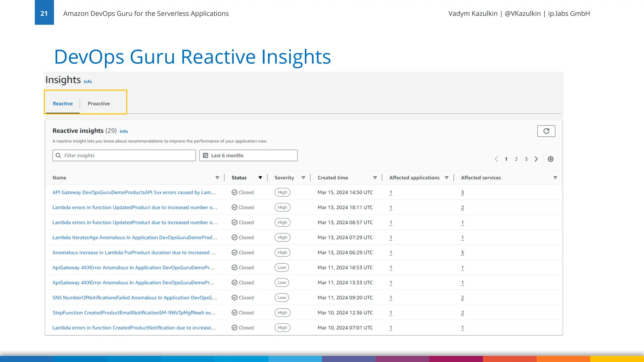Switch to the Proactive tab

pos(99,104)
